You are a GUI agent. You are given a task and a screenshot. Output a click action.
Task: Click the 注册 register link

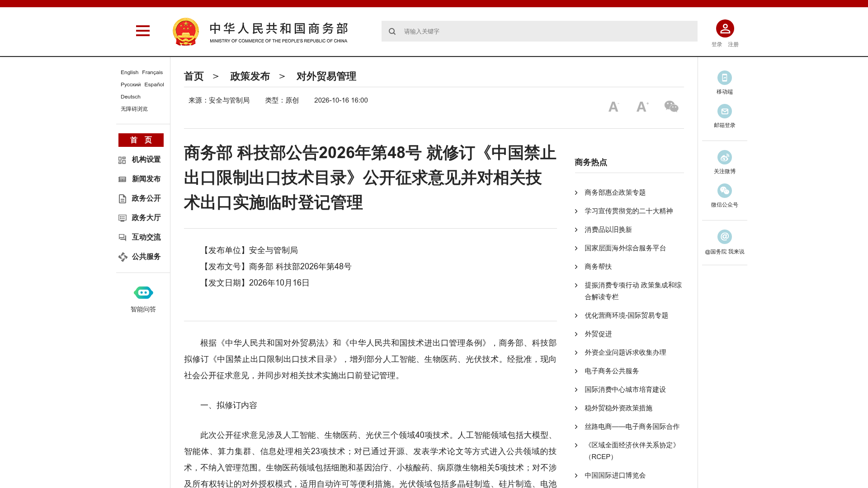coord(733,44)
